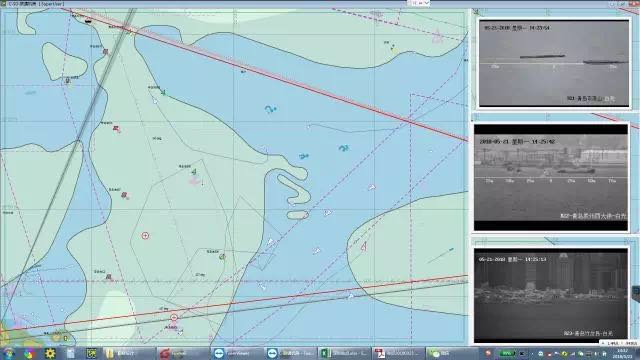Open the PDF document taskbar button
Viewport: 640px width, 360px height.
click(x=398, y=353)
